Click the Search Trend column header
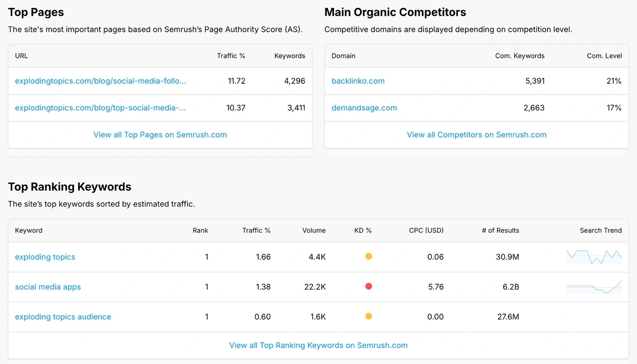This screenshot has width=637, height=364. pyautogui.click(x=601, y=230)
